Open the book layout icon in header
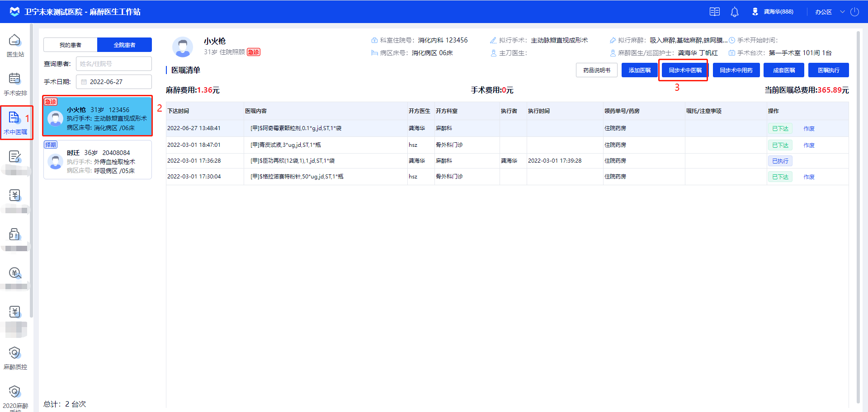Viewport: 868px width, 412px height. tap(715, 12)
